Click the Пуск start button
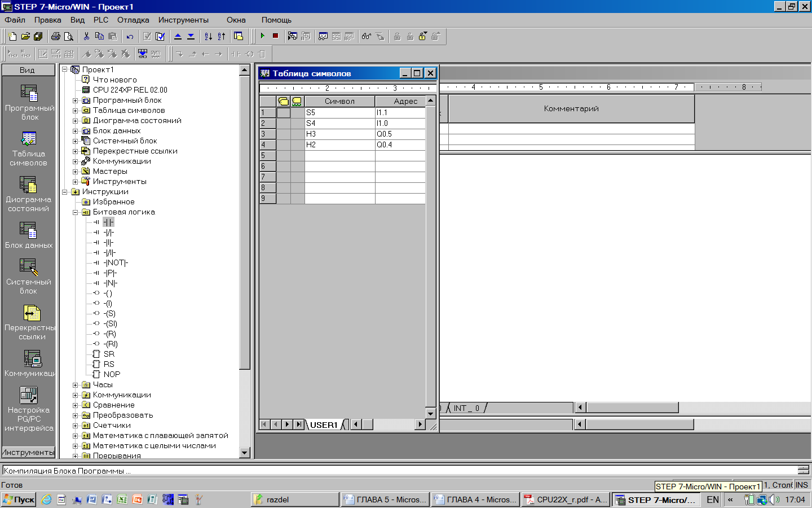Viewport: 812px width, 508px height. [19, 500]
